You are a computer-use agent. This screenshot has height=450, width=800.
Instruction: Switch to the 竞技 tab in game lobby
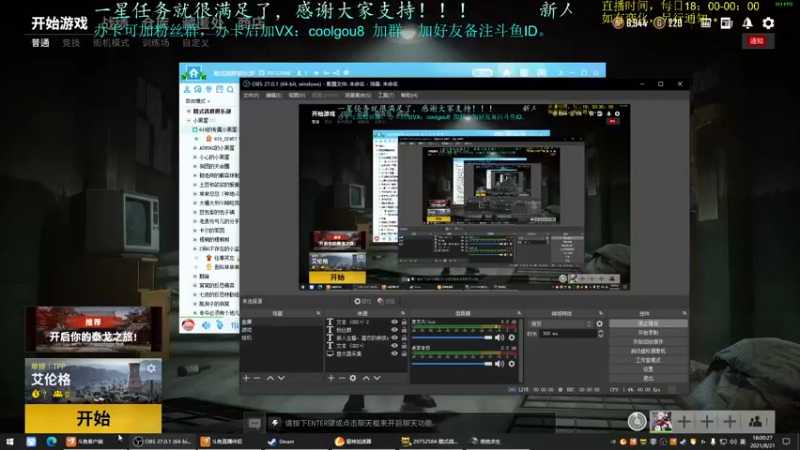(x=71, y=43)
